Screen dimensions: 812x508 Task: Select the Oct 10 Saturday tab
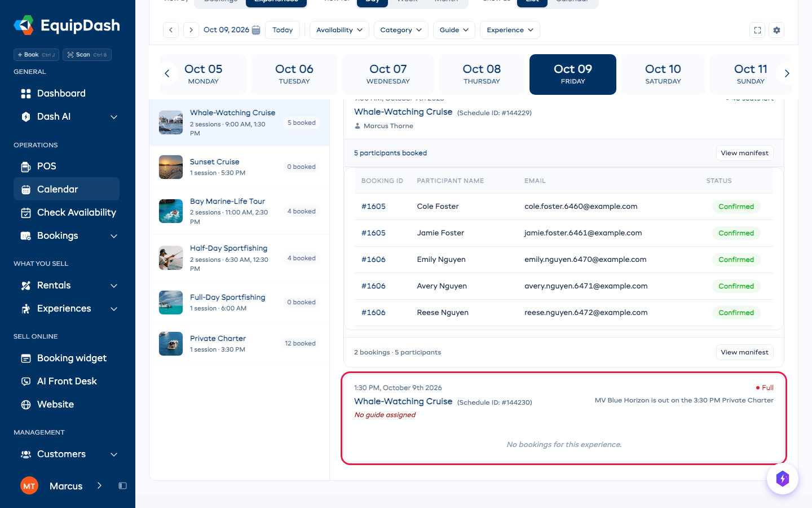663,74
